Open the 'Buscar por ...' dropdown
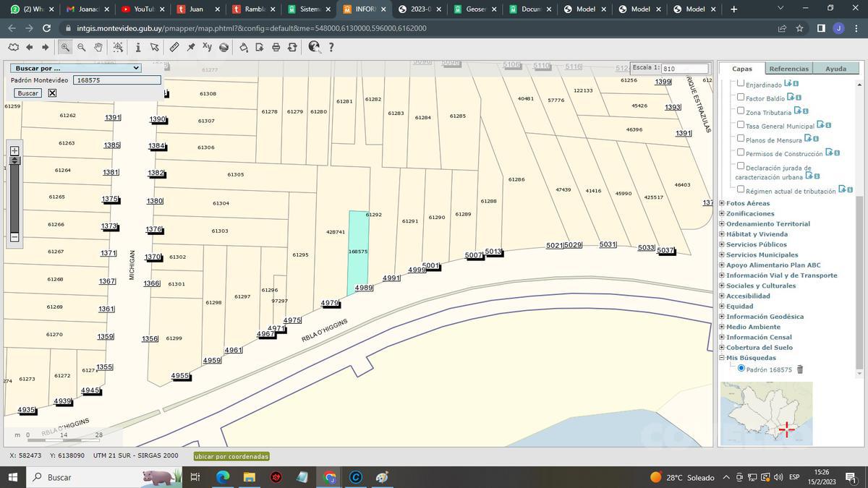This screenshot has height=488, width=868. coord(76,68)
